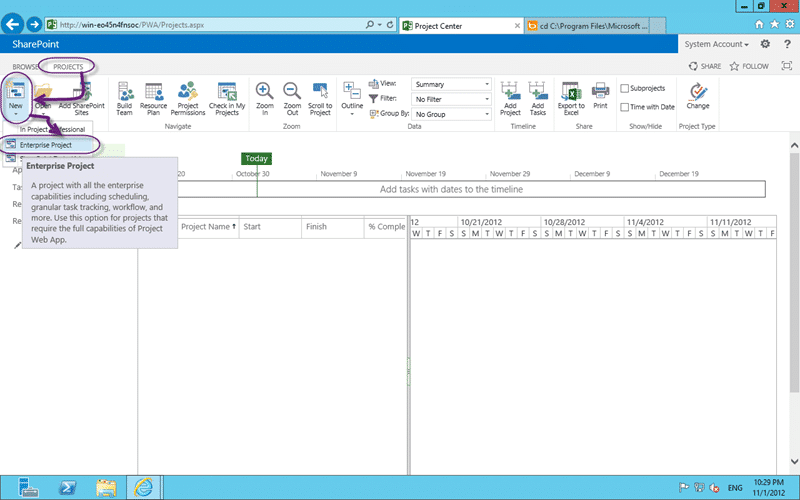800x500 pixels.
Task: Click the Share page icon
Action: click(705, 66)
